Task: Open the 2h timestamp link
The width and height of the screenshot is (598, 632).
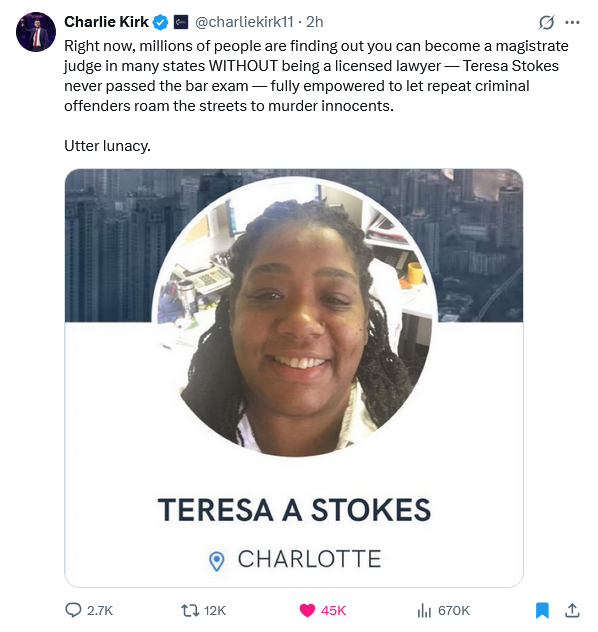Action: [x=315, y=22]
